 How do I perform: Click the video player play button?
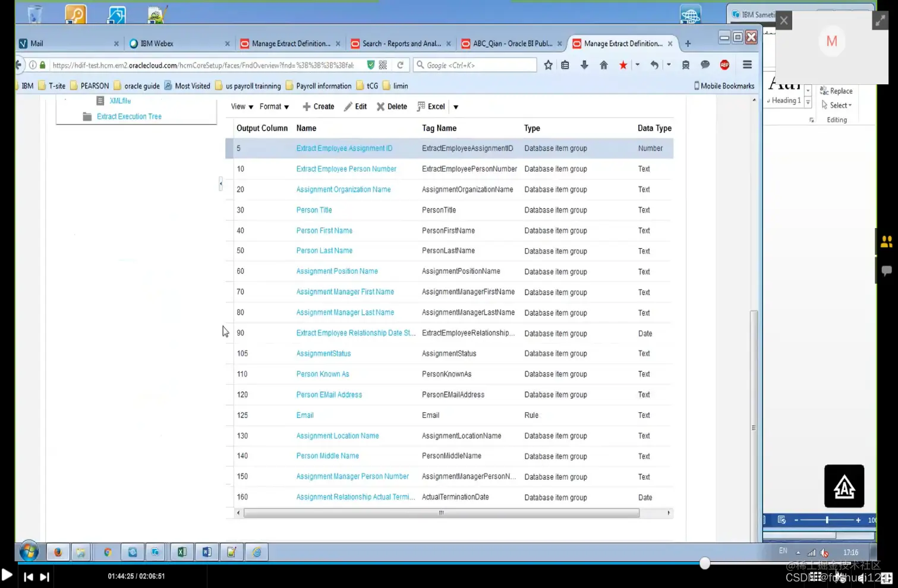[7, 575]
